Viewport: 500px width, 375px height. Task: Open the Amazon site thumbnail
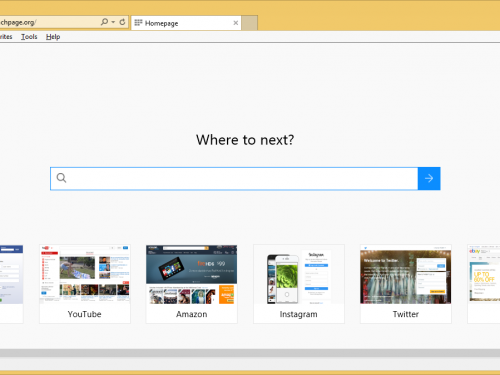click(x=192, y=284)
